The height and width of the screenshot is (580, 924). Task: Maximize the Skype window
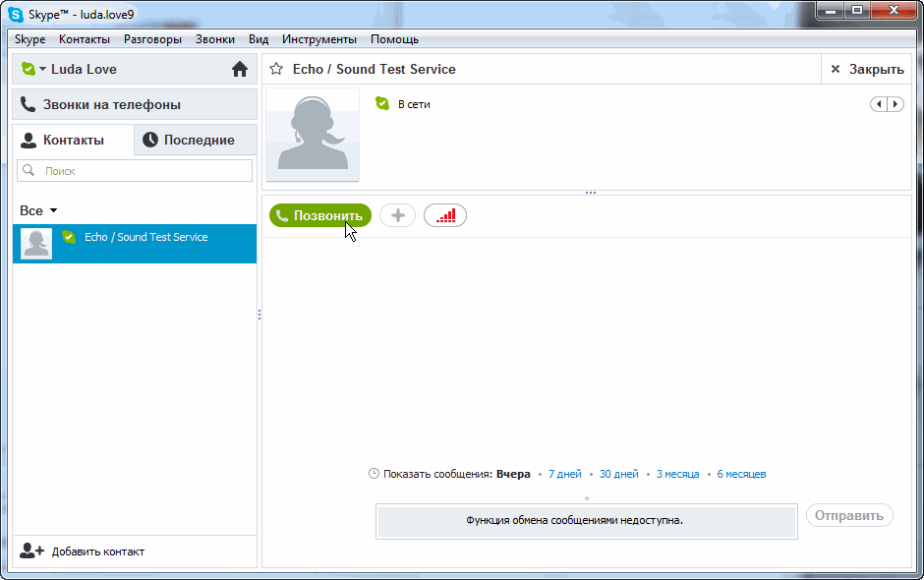click(857, 10)
